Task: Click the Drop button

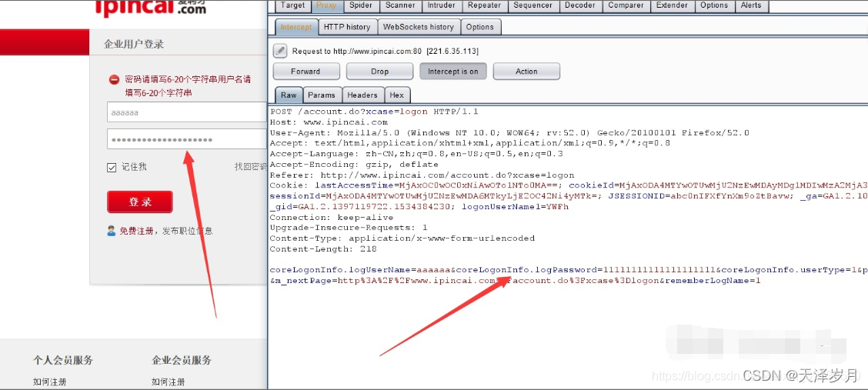Action: 380,72
